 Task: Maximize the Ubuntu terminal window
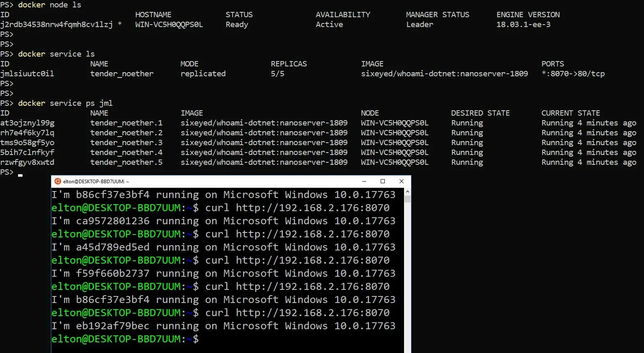point(383,181)
